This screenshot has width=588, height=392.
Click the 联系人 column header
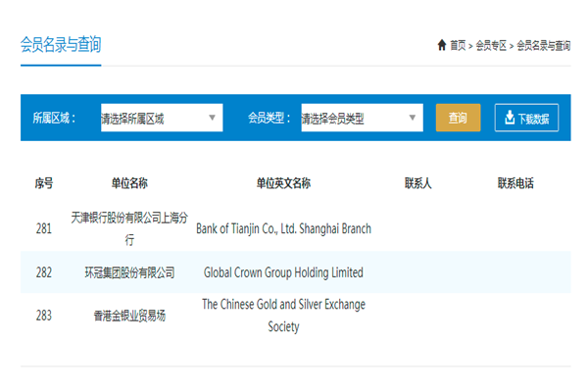click(418, 183)
